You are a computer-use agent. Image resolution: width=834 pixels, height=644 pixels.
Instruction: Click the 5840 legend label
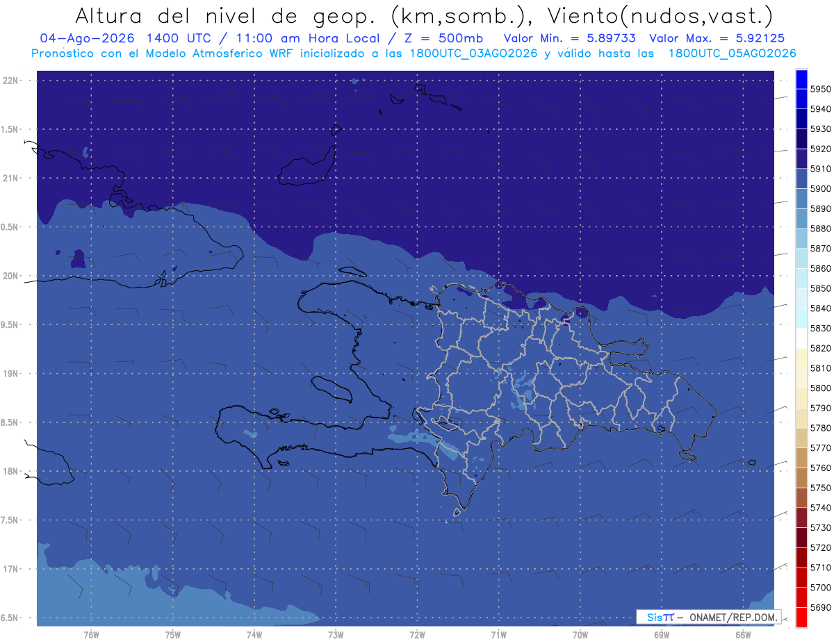tap(820, 308)
